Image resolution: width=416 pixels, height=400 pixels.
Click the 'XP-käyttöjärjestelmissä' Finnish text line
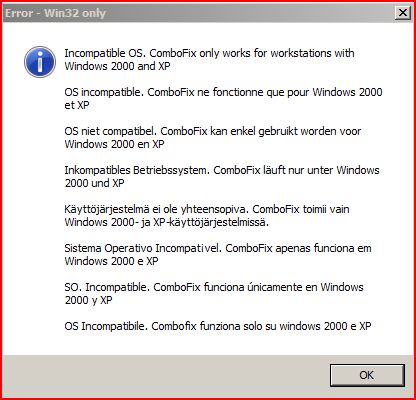(x=167, y=222)
